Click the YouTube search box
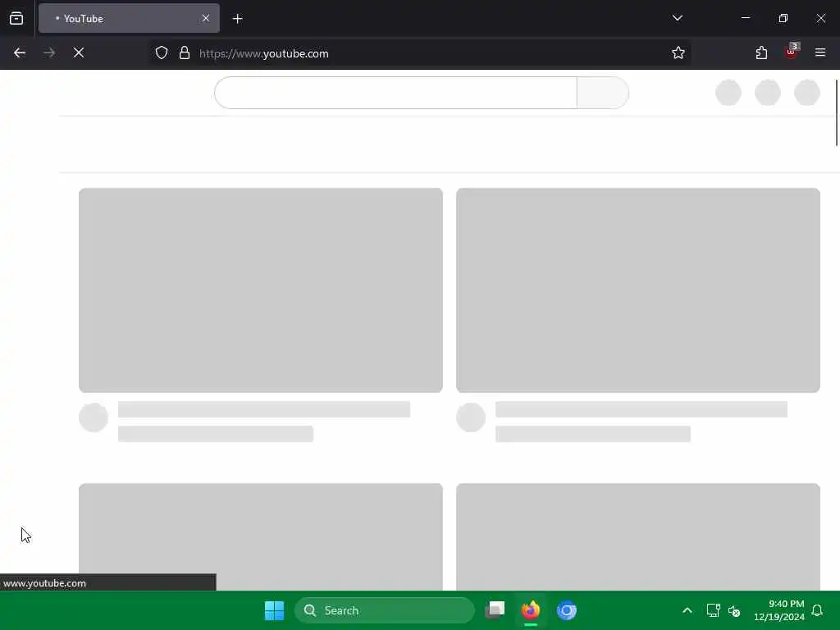 396,93
